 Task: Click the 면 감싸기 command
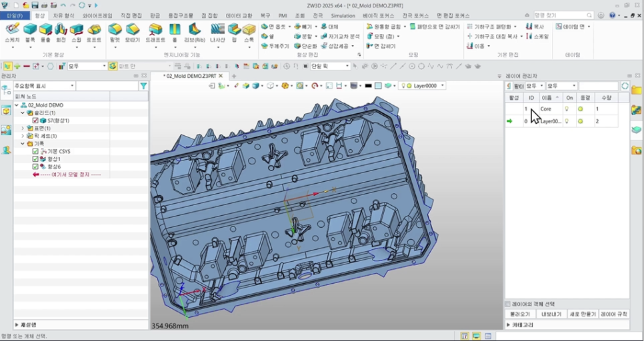381,46
